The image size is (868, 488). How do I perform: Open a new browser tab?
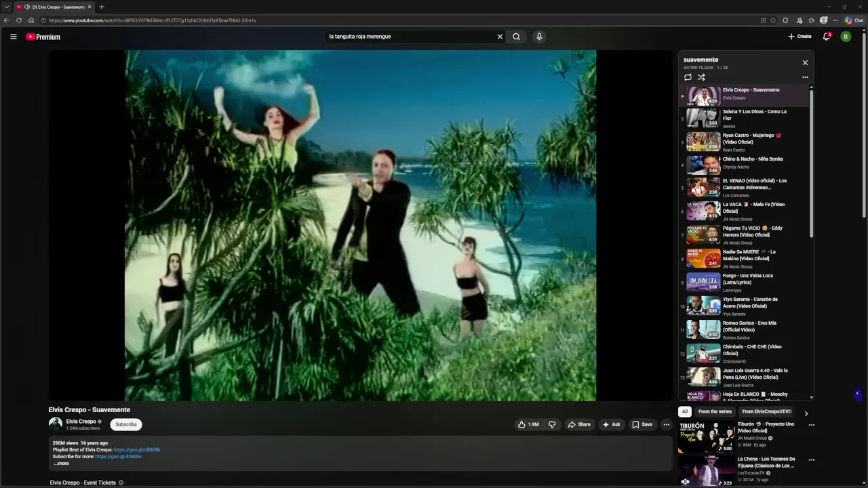102,7
